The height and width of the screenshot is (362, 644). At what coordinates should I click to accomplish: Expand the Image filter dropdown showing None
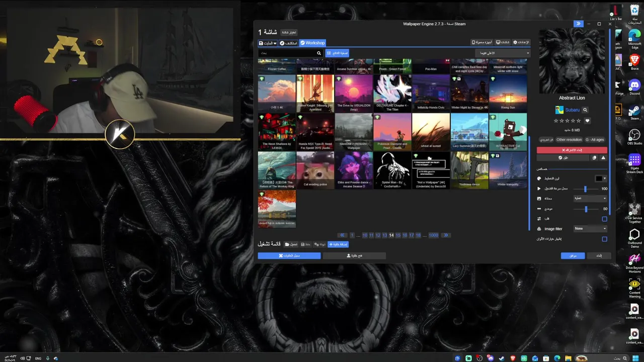590,229
